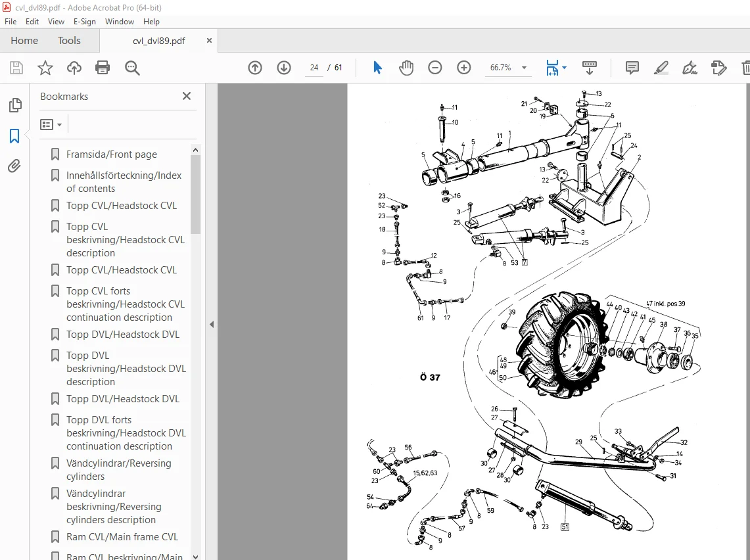Click the Fit width page display icon
The image size is (750, 560).
552,68
